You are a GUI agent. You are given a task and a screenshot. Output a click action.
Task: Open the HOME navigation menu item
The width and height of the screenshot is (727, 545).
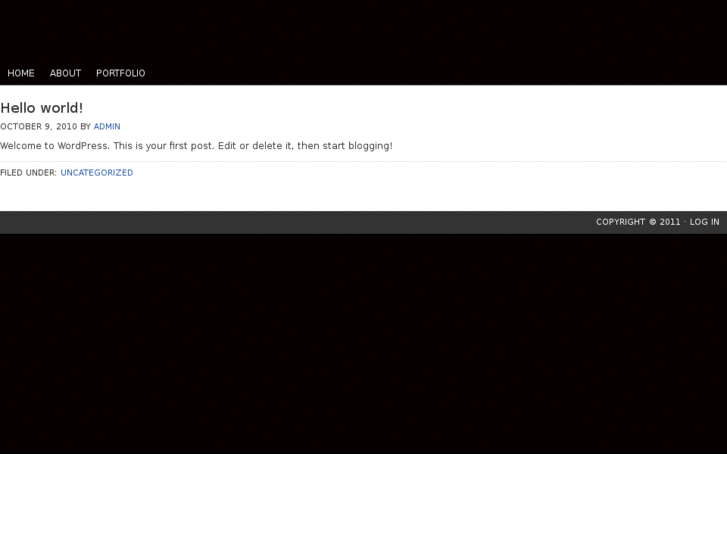[x=21, y=73]
